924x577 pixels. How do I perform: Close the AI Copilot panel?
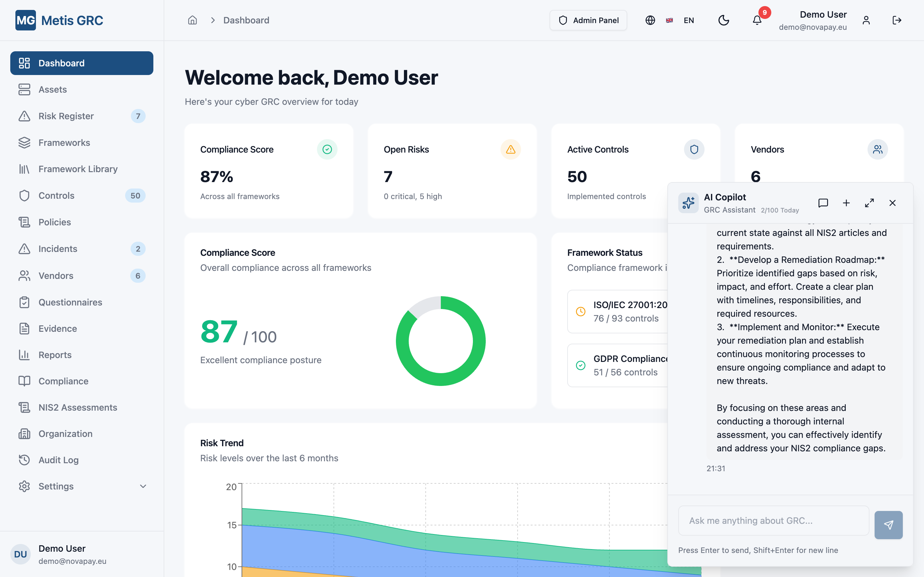[892, 203]
